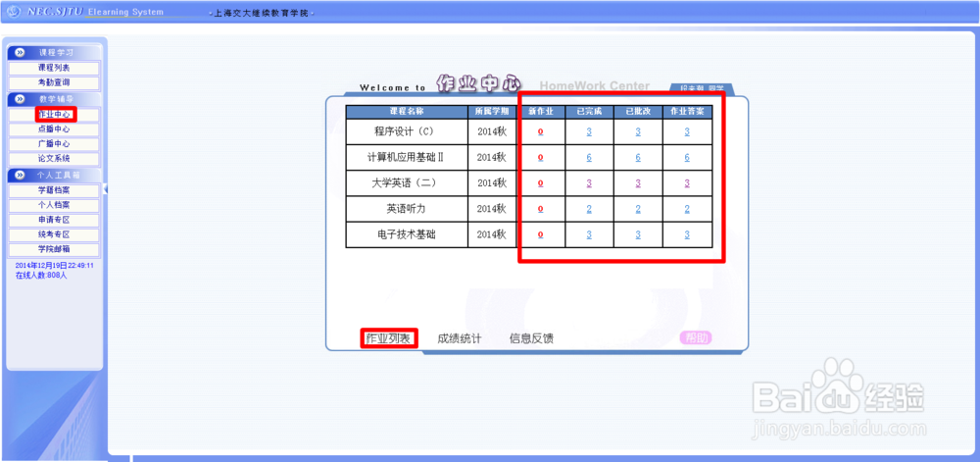Open 点播中心 in the sidebar
The width and height of the screenshot is (980, 462).
(x=54, y=129)
